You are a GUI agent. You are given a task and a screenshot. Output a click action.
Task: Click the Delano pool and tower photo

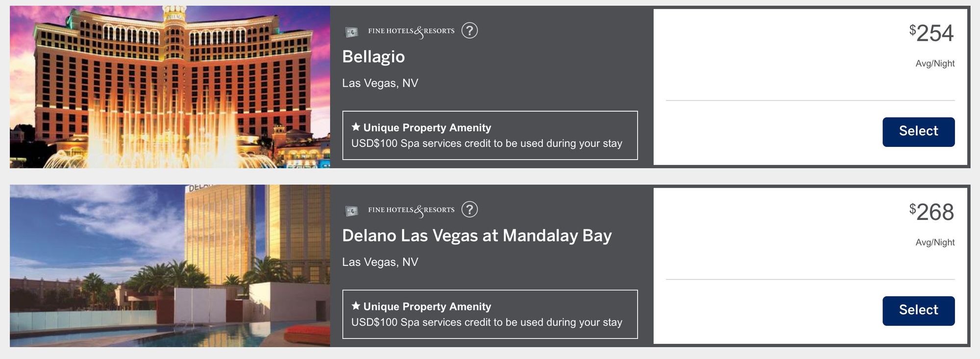pyautogui.click(x=170, y=266)
